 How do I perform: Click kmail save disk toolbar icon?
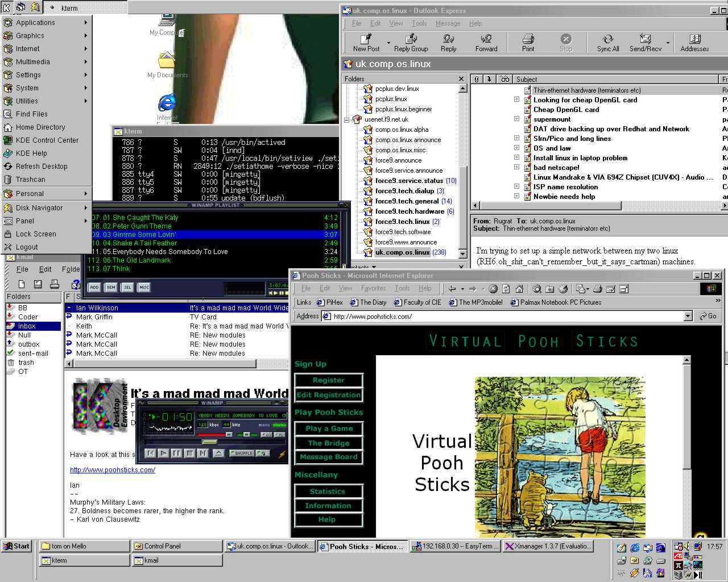[38, 284]
